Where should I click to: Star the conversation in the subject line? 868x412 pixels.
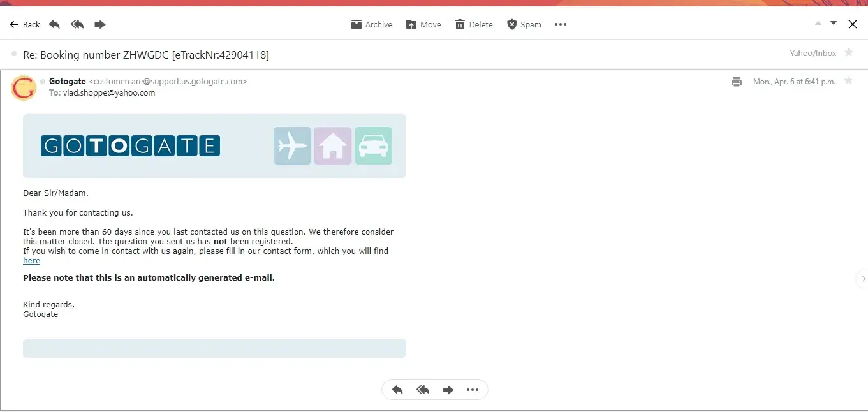point(849,53)
